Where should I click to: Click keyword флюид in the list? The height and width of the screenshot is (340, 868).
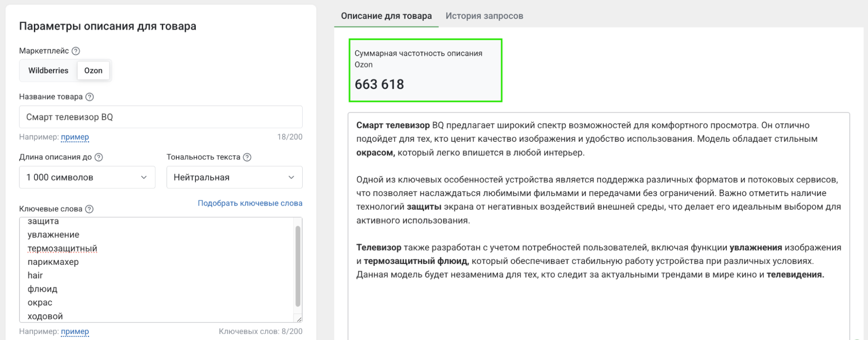click(x=42, y=289)
